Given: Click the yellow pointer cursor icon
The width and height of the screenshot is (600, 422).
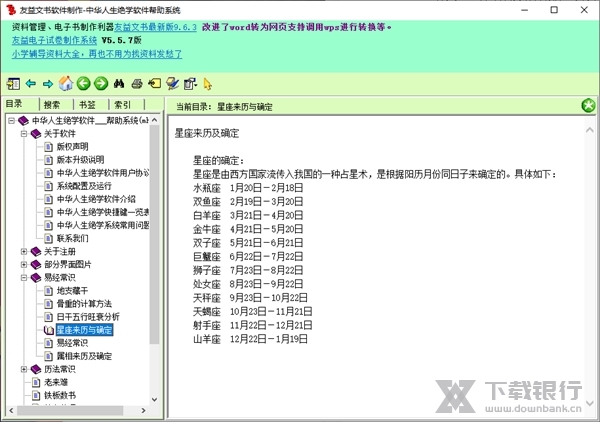Looking at the screenshot, I should coord(208,84).
